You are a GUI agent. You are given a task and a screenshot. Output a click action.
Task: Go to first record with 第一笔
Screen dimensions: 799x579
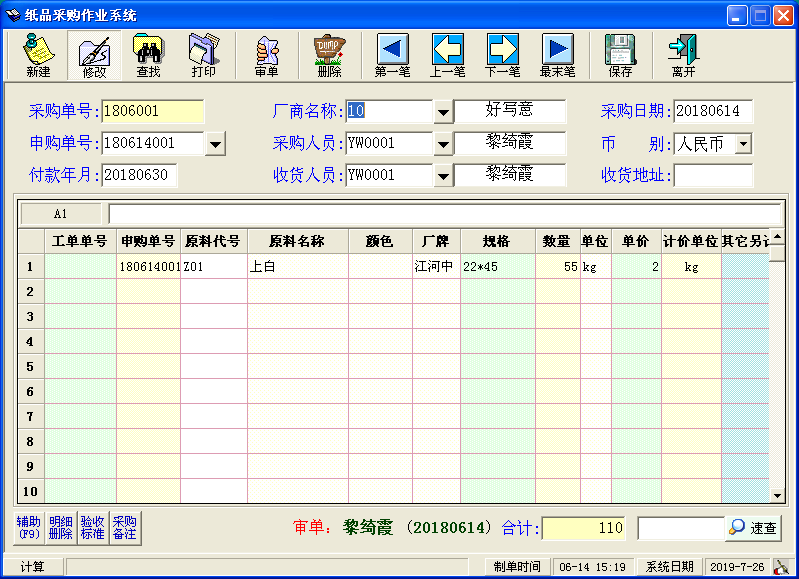pos(392,55)
